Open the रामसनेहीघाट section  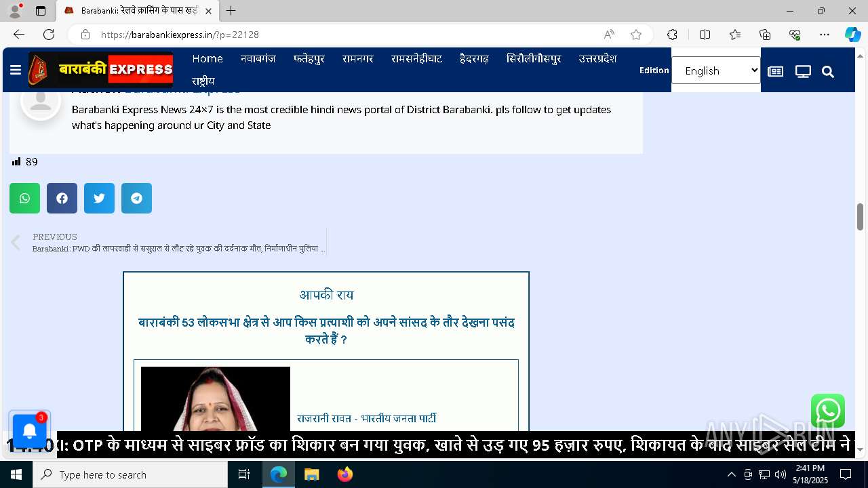coord(416,59)
